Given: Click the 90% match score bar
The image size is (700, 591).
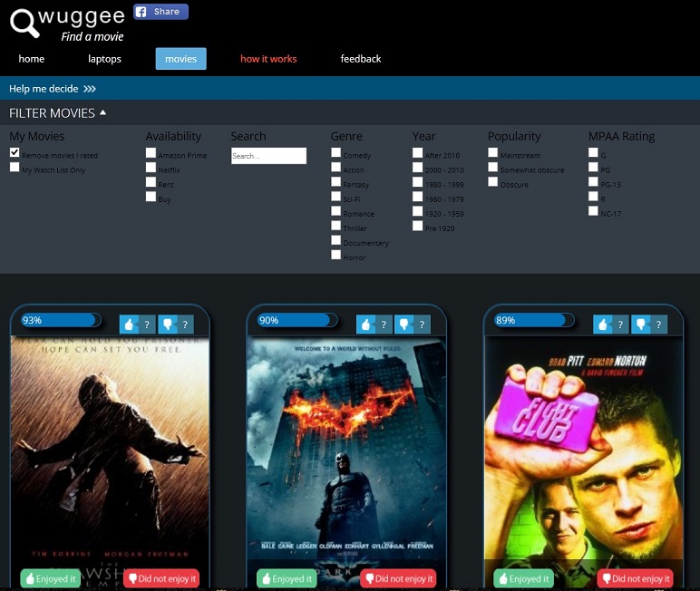Looking at the screenshot, I should click(297, 320).
